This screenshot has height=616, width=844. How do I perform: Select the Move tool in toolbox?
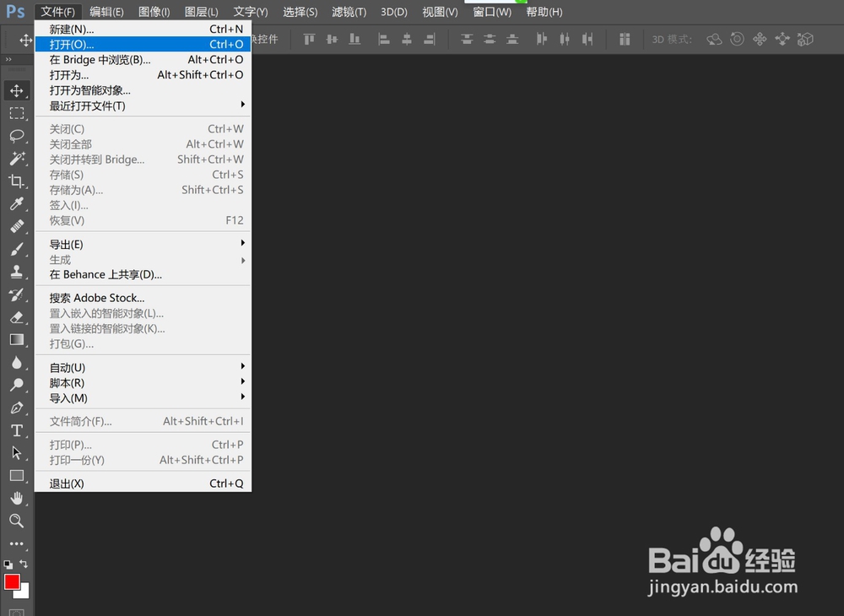pyautogui.click(x=17, y=90)
